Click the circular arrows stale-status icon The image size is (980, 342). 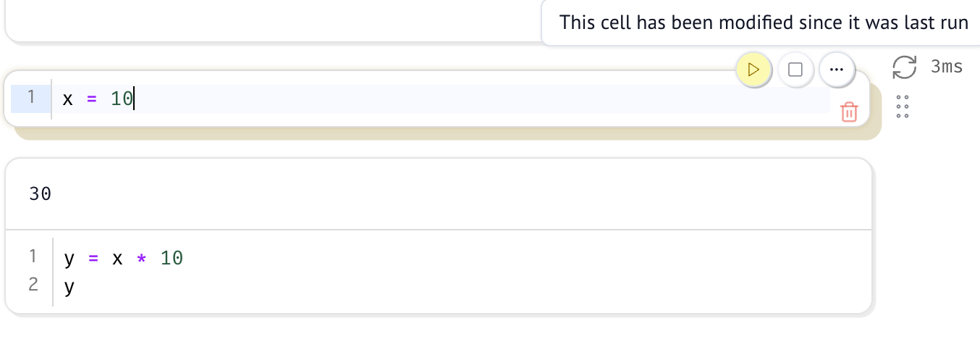click(x=904, y=67)
